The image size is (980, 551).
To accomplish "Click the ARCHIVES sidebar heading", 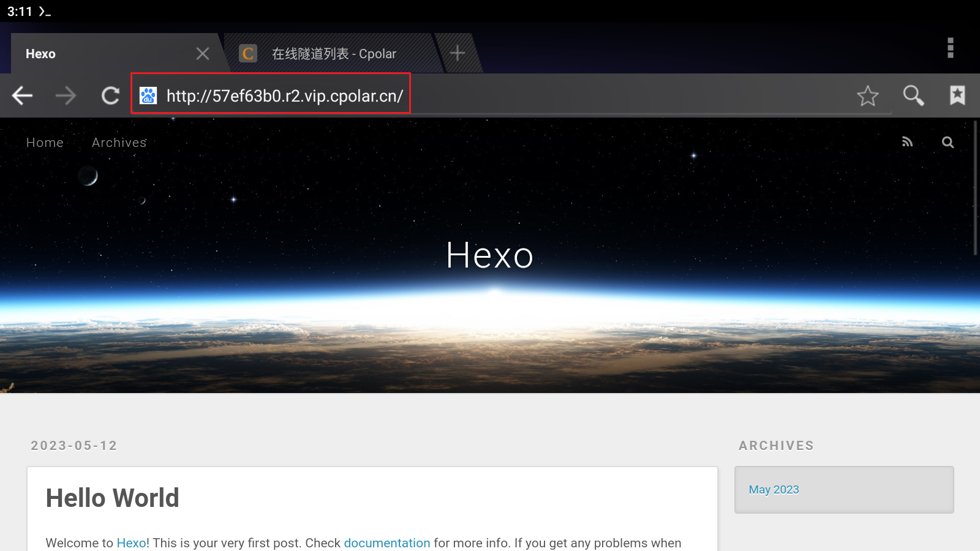I will [x=776, y=446].
